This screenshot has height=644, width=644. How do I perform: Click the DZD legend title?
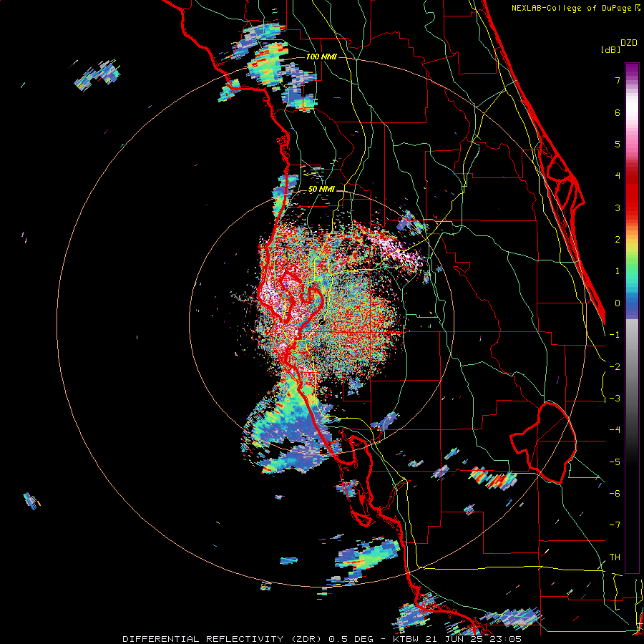pyautogui.click(x=629, y=43)
